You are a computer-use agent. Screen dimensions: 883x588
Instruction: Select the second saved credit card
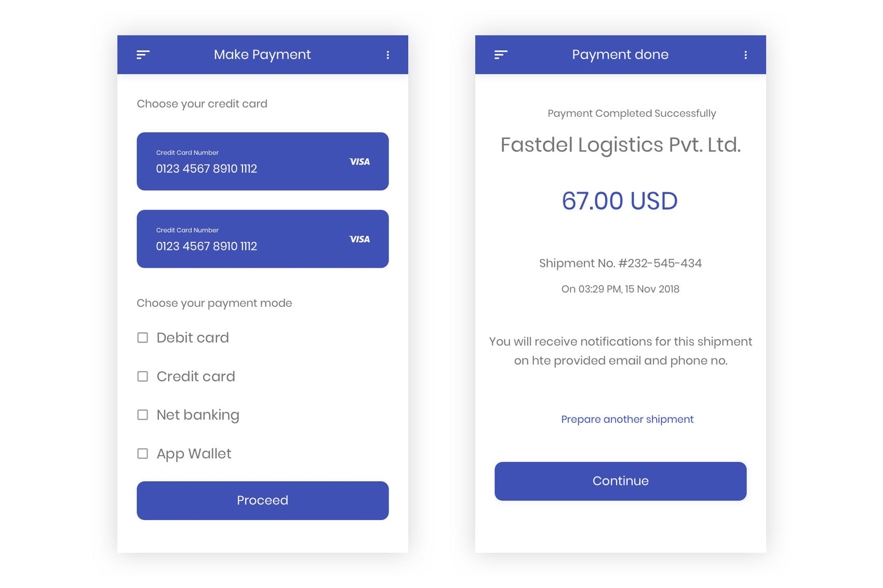pyautogui.click(x=262, y=239)
